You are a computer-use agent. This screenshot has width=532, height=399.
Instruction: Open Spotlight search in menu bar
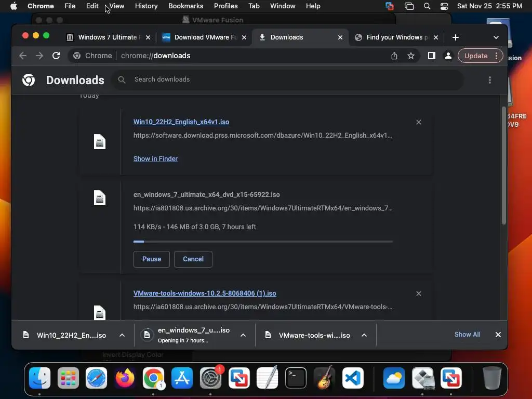tap(427, 6)
